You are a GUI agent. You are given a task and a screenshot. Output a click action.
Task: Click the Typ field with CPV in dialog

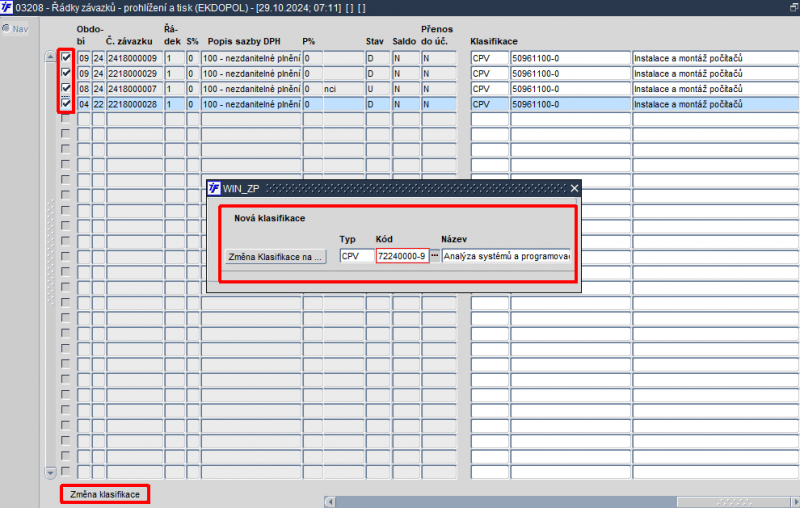[x=356, y=256]
